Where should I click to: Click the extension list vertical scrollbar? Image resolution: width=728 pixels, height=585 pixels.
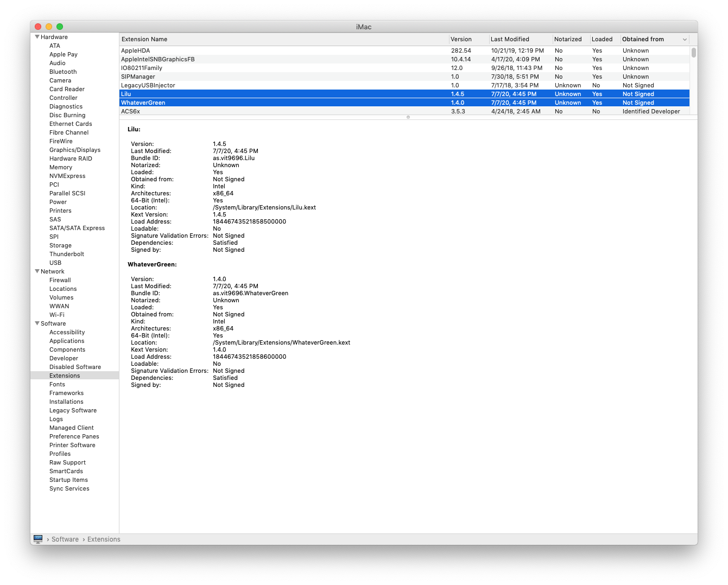click(693, 53)
